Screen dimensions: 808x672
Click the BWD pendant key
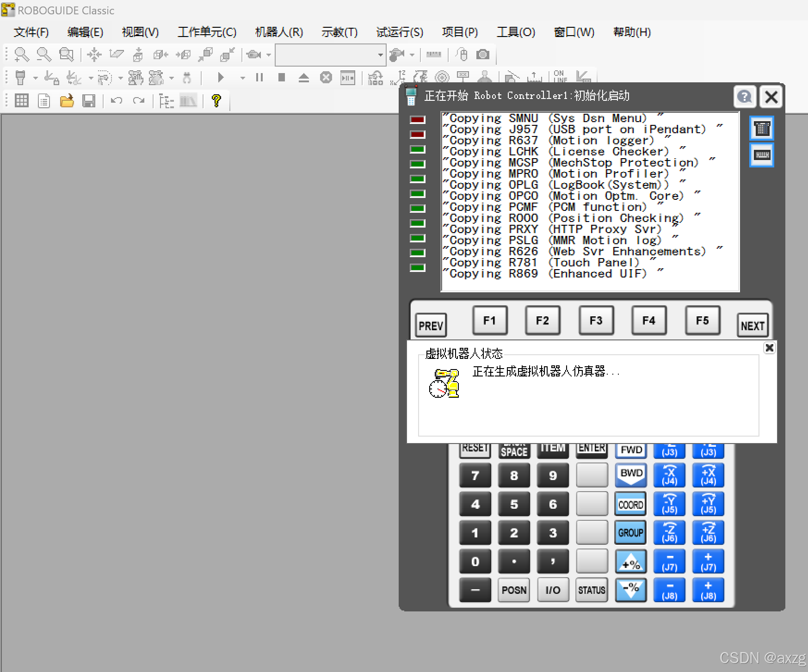click(631, 475)
